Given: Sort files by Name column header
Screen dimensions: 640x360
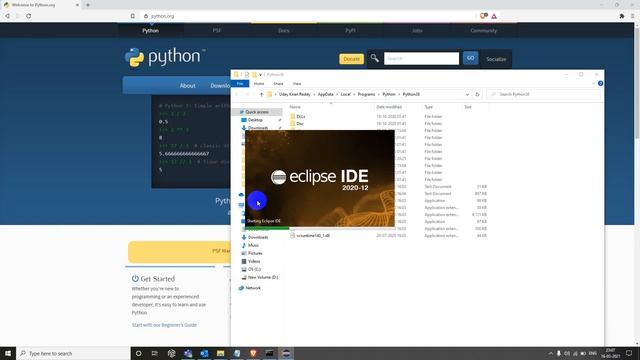Looking at the screenshot, I should click(295, 107).
